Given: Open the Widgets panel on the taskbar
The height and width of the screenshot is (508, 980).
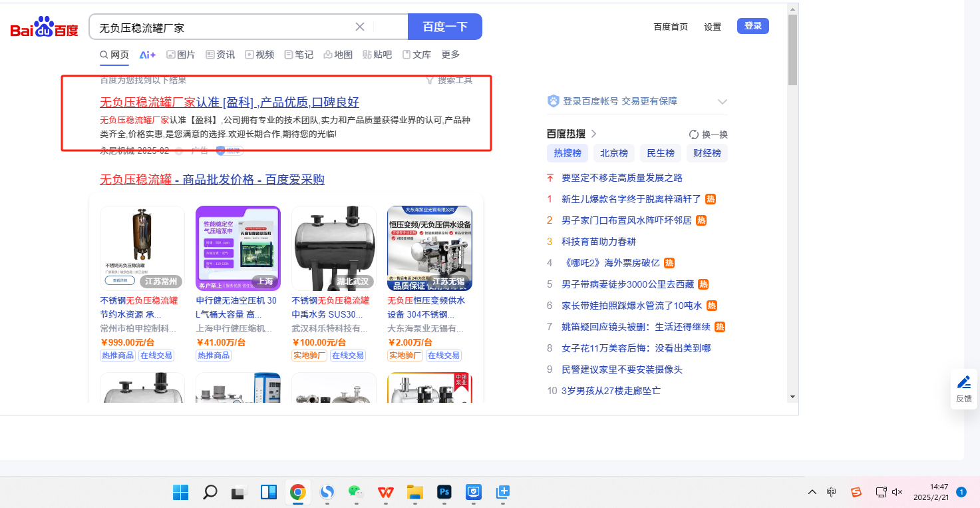Looking at the screenshot, I should click(x=268, y=492).
